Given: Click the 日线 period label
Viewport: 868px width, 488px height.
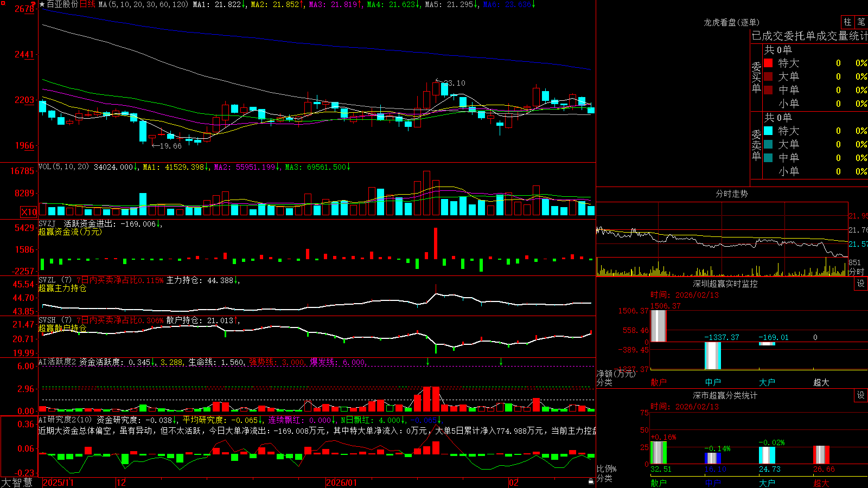Looking at the screenshot, I should coord(87,4).
